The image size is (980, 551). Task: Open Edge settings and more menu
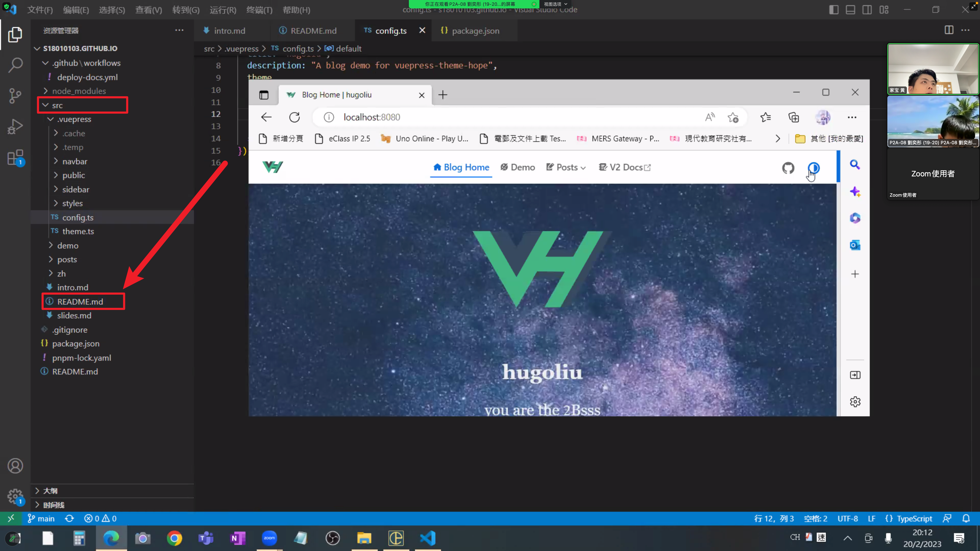coord(852,117)
